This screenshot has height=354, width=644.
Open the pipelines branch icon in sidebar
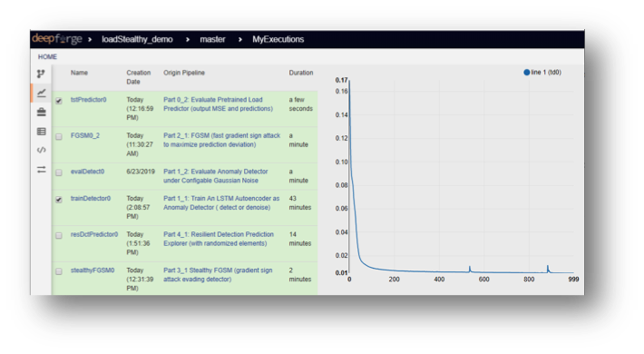(x=41, y=74)
